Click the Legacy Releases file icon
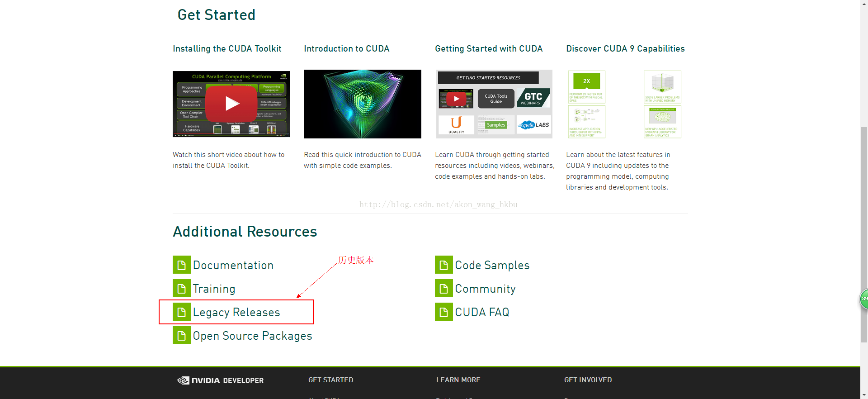The height and width of the screenshot is (399, 868). click(181, 312)
